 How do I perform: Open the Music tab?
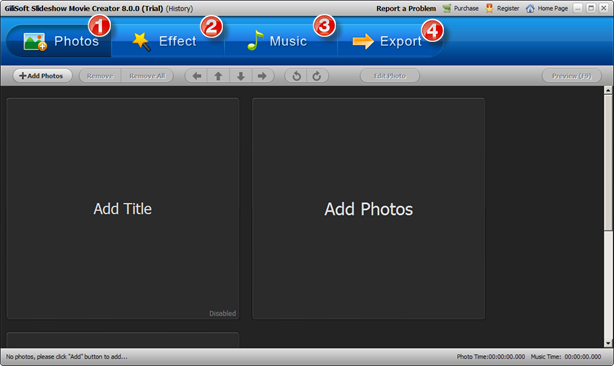pyautogui.click(x=280, y=41)
